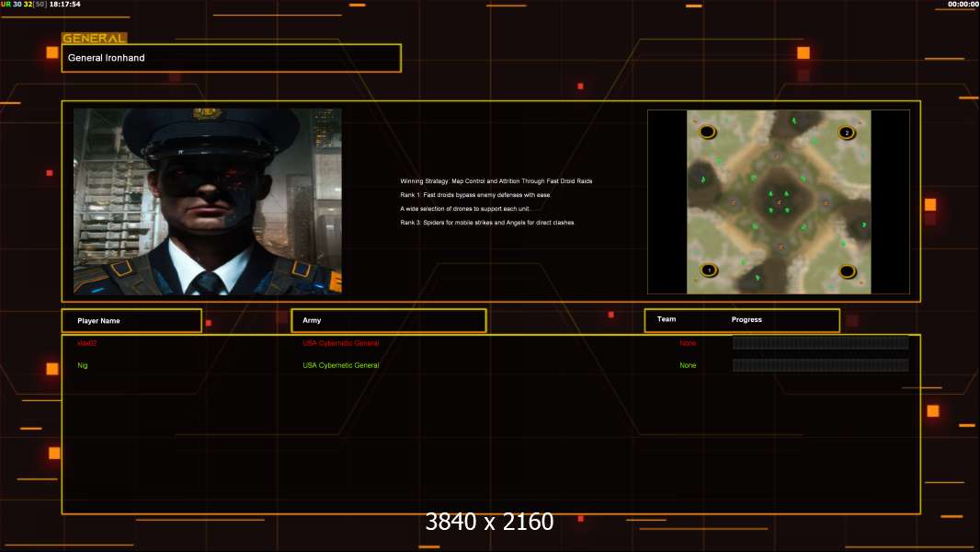Click the General Ironhand name field
The width and height of the screenshot is (980, 552).
[232, 58]
